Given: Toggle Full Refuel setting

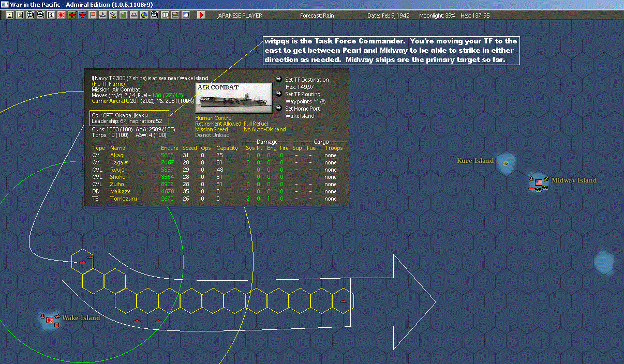Looking at the screenshot, I should click(x=256, y=124).
